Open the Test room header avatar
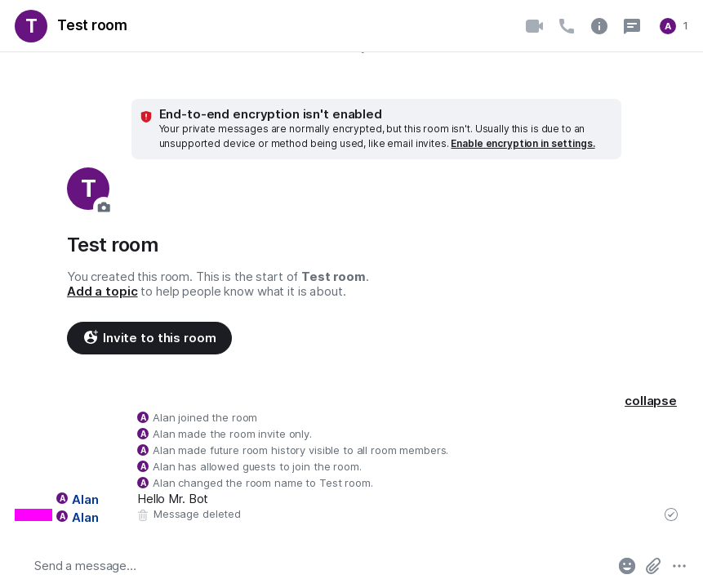 coord(31,26)
